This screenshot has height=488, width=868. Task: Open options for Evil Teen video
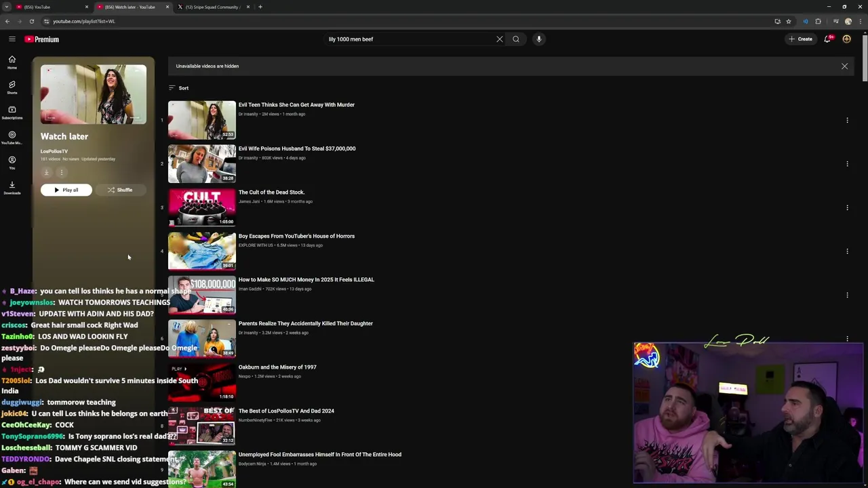(x=847, y=120)
